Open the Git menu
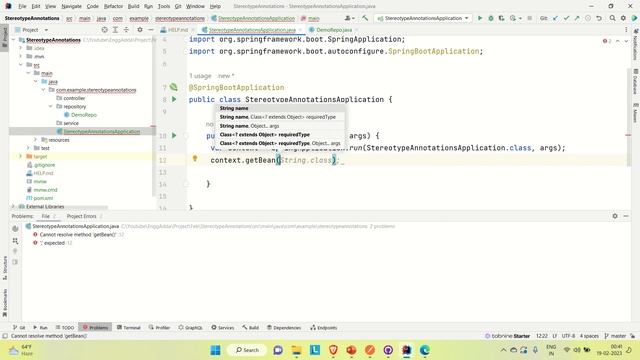Image resolution: width=640 pixels, height=360 pixels. click(178, 6)
